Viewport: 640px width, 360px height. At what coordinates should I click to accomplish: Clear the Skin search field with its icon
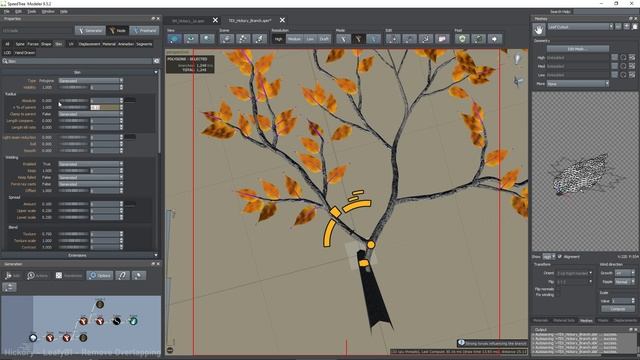tap(156, 61)
